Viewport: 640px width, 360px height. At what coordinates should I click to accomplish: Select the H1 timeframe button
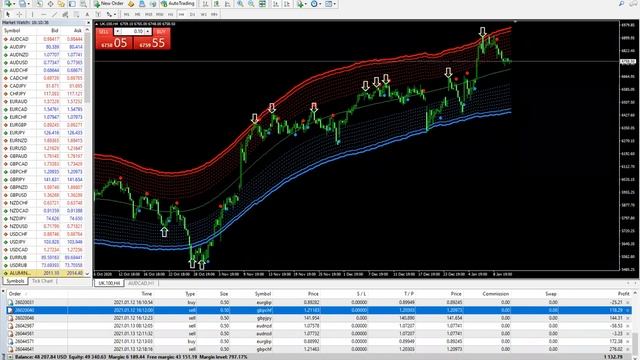click(171, 14)
